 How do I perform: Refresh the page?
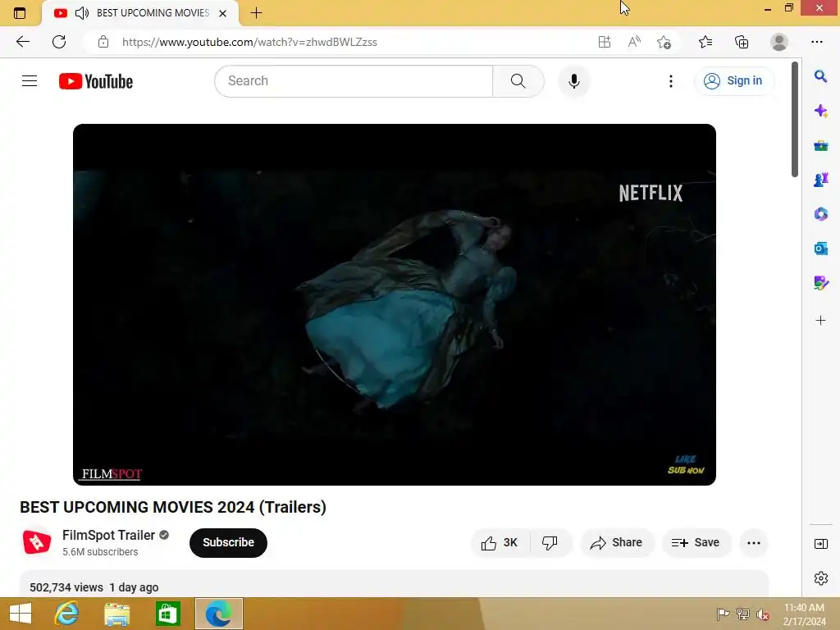pos(59,42)
